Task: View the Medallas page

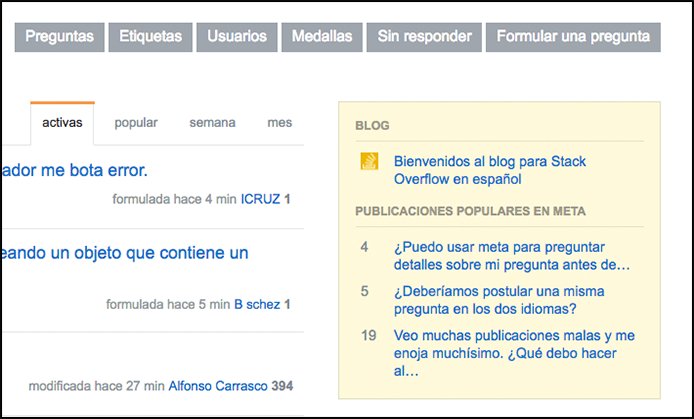Action: coord(322,37)
